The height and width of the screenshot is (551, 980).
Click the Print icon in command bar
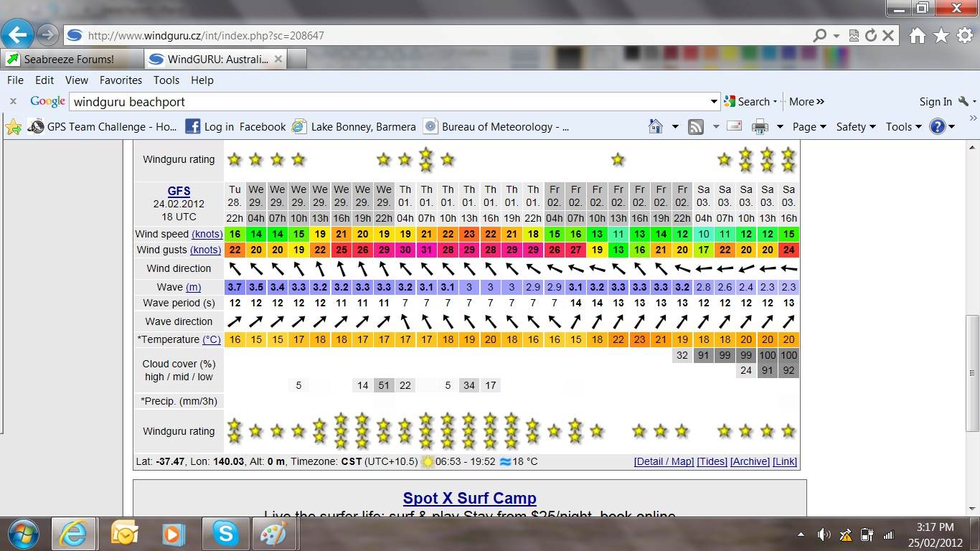[x=760, y=127]
